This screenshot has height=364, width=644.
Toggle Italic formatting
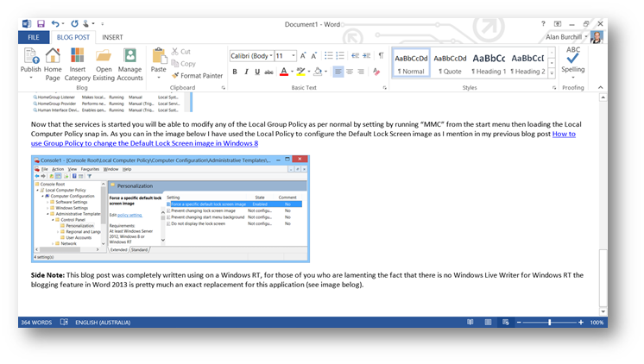pyautogui.click(x=246, y=72)
